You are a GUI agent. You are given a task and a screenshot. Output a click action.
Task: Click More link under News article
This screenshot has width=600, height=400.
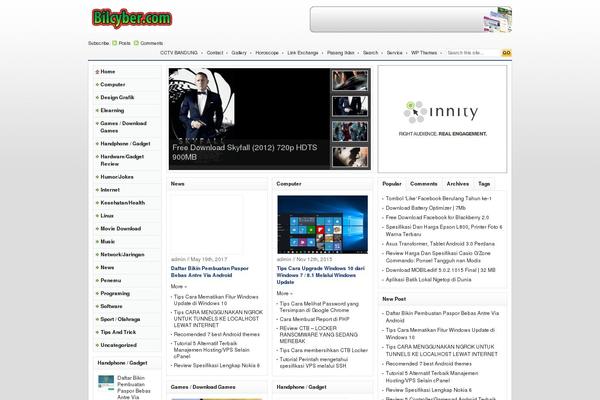click(x=178, y=287)
